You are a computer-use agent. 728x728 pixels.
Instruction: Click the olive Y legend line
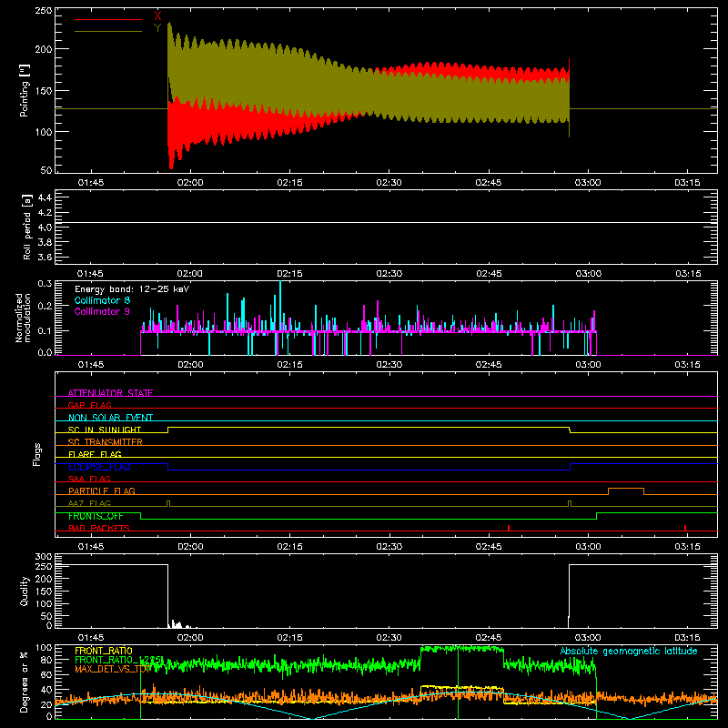pos(108,32)
